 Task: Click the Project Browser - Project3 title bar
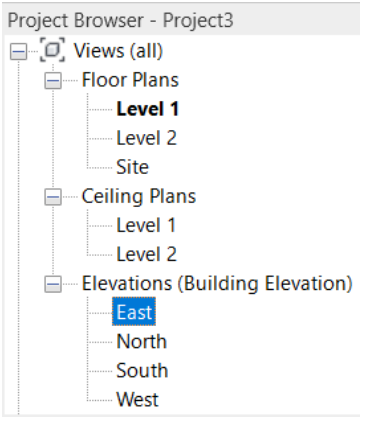point(181,20)
